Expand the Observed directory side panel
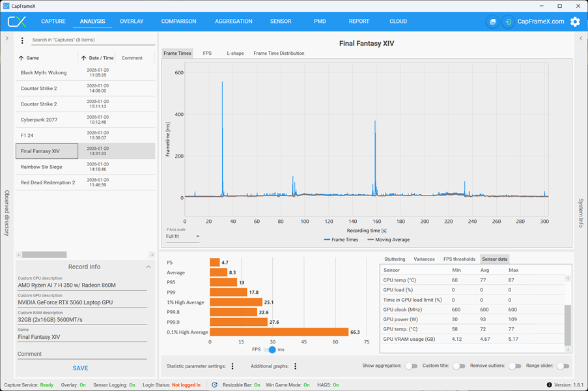Image resolution: width=588 pixels, height=391 pixels. pos(7,38)
